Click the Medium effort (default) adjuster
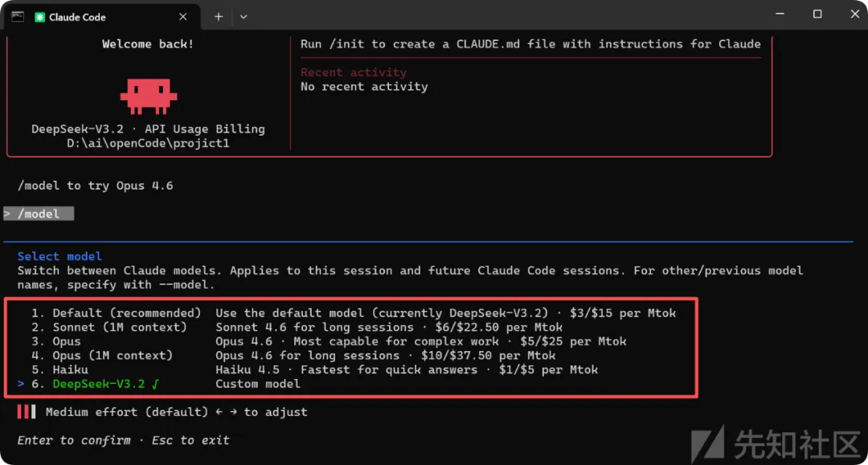 pos(126,412)
